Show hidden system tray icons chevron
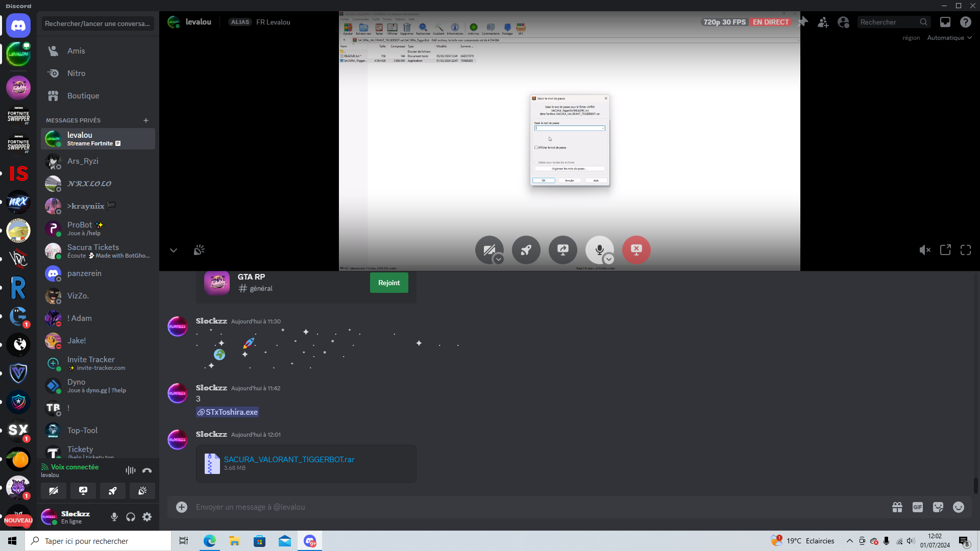This screenshot has height=551, width=980. pos(850,541)
